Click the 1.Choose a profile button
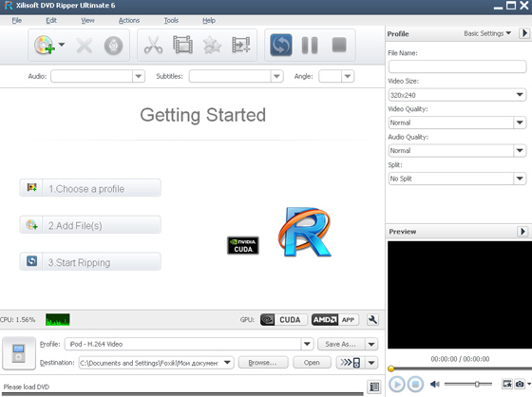 point(90,188)
